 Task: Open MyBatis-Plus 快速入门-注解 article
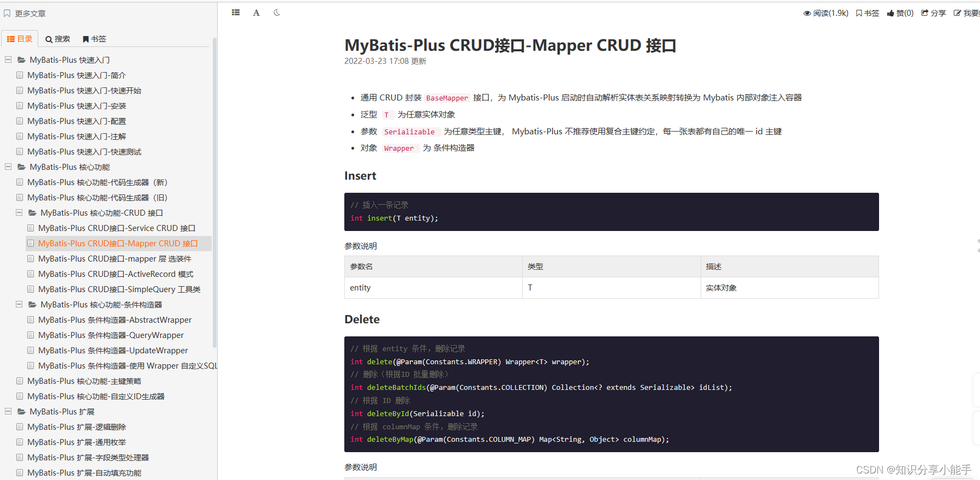click(x=76, y=137)
